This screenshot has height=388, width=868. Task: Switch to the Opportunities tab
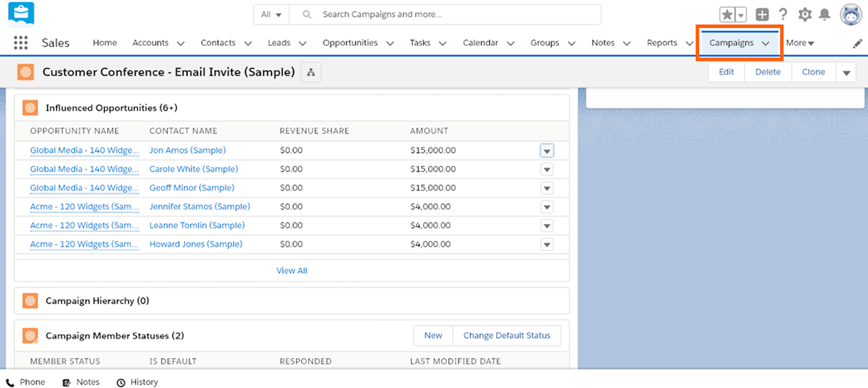350,43
